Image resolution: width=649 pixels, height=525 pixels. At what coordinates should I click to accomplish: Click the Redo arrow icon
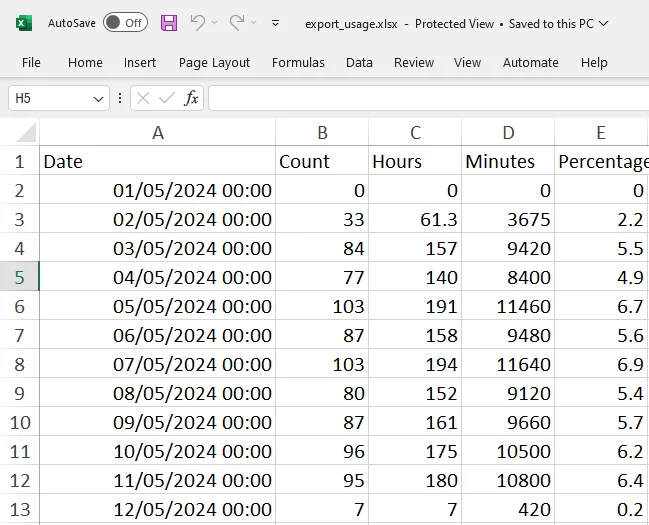237,23
